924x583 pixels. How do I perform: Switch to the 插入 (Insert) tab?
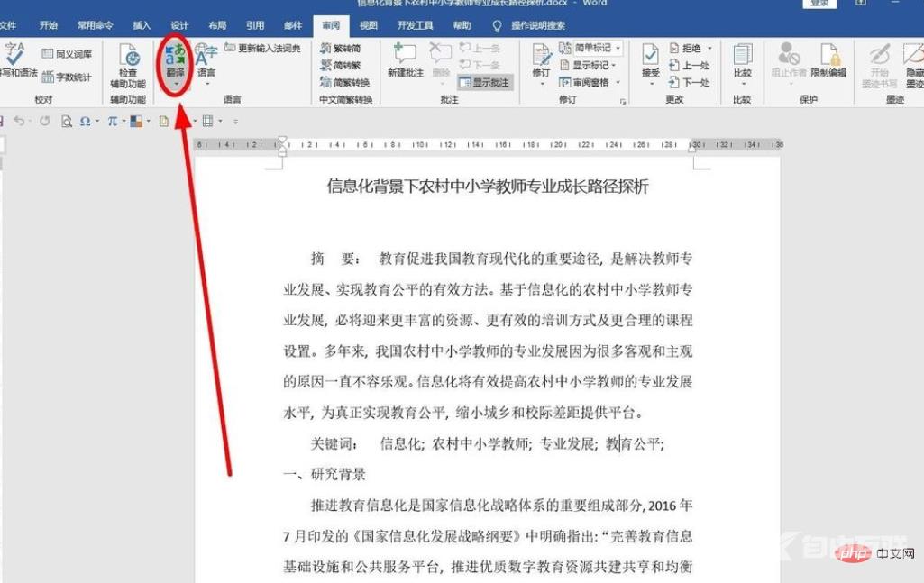click(x=142, y=25)
